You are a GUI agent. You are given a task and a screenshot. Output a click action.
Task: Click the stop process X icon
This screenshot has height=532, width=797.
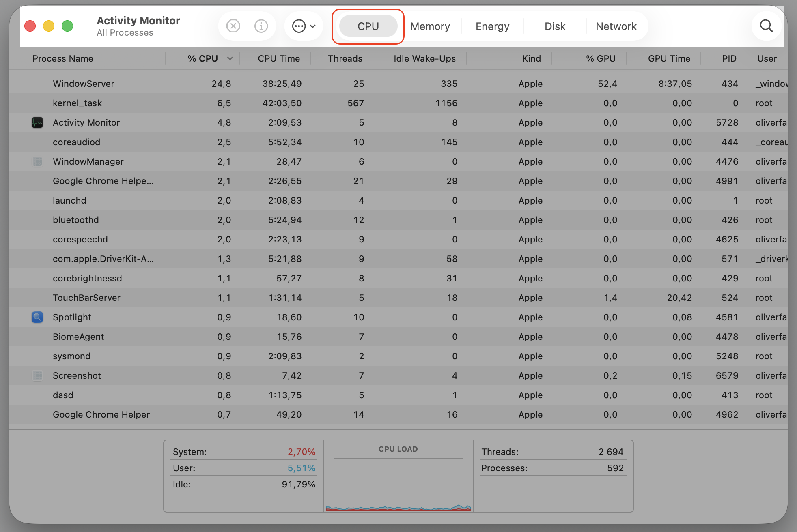point(233,26)
